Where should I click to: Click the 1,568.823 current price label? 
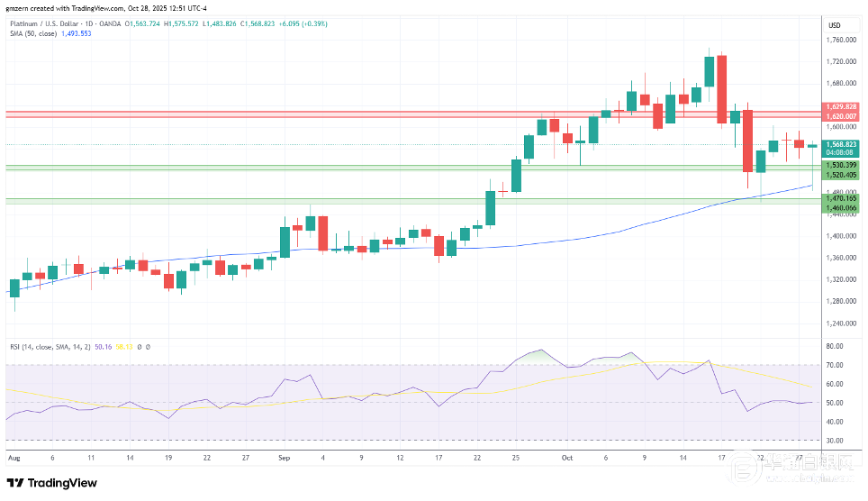[x=842, y=144]
